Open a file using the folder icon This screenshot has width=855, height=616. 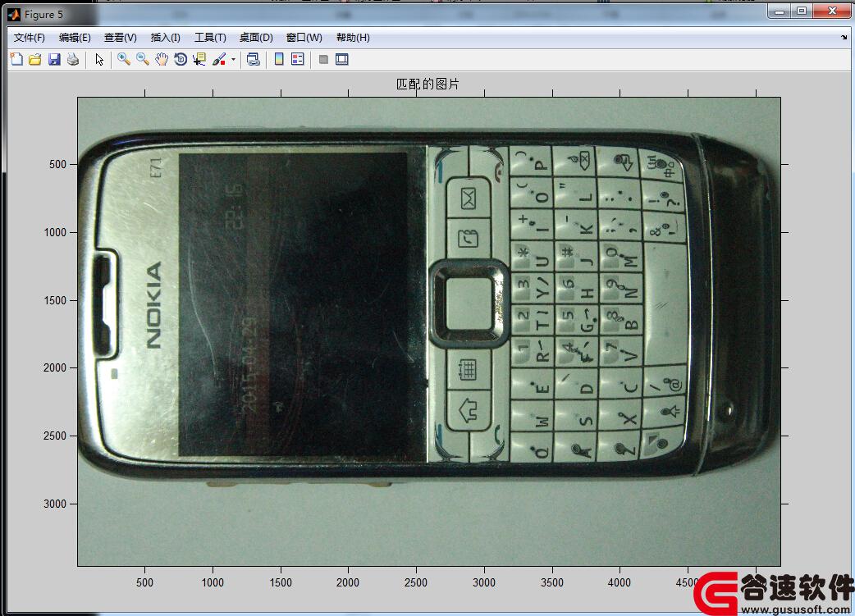coord(35,59)
